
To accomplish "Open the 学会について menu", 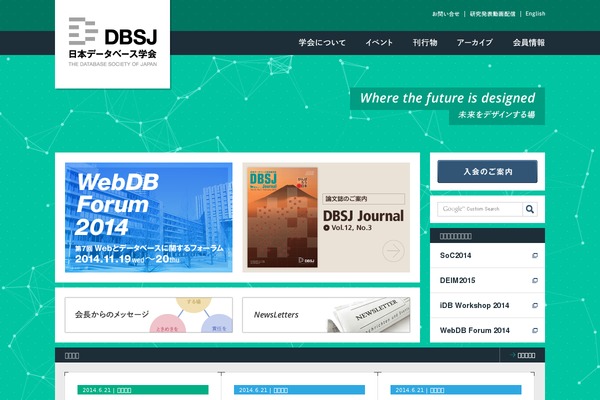I will (322, 42).
